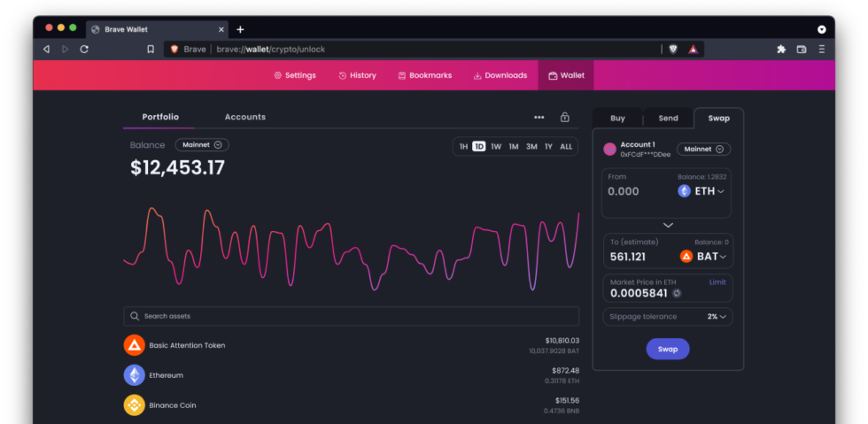
Task: Click the Search assets field
Action: (x=351, y=316)
